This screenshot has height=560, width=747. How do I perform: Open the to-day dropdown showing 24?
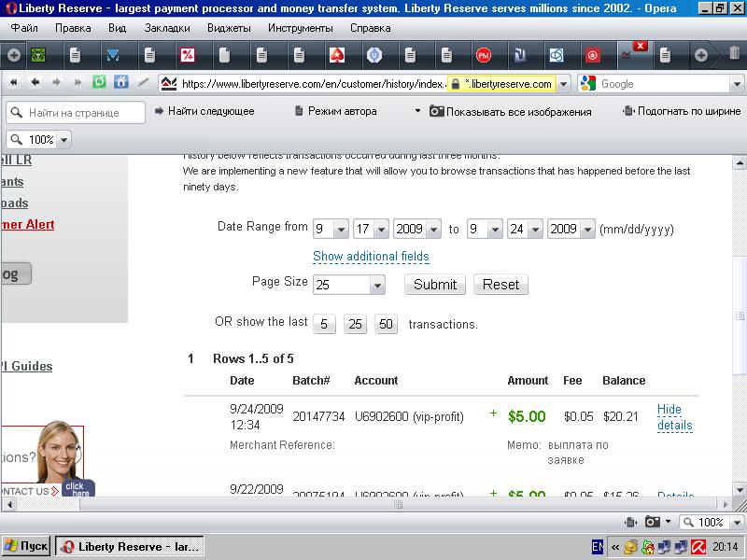click(525, 229)
